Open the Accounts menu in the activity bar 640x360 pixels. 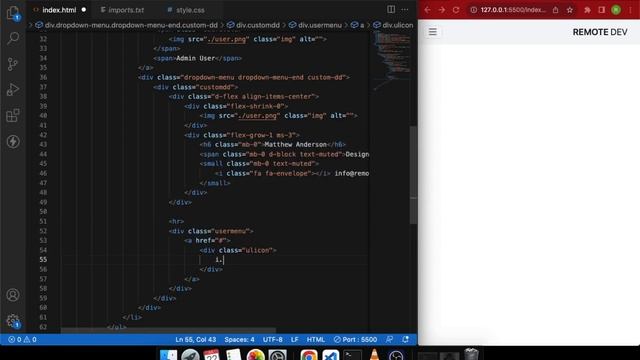(13, 295)
